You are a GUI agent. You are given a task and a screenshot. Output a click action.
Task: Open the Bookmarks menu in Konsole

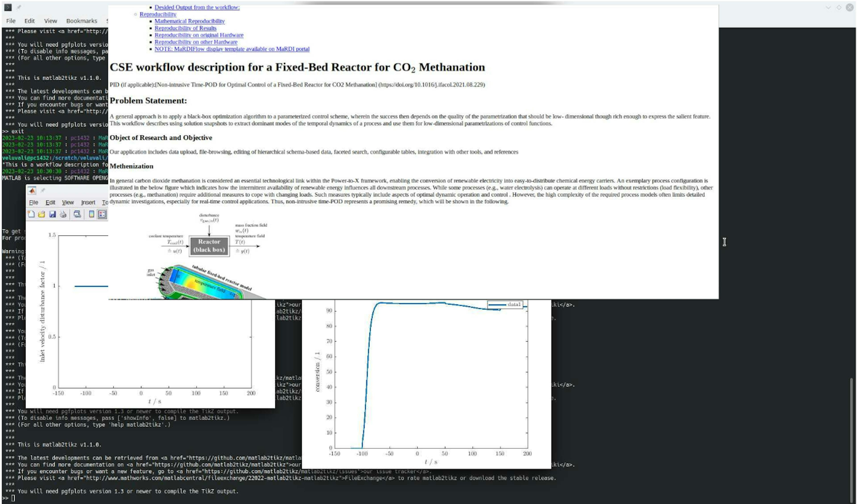click(x=82, y=21)
